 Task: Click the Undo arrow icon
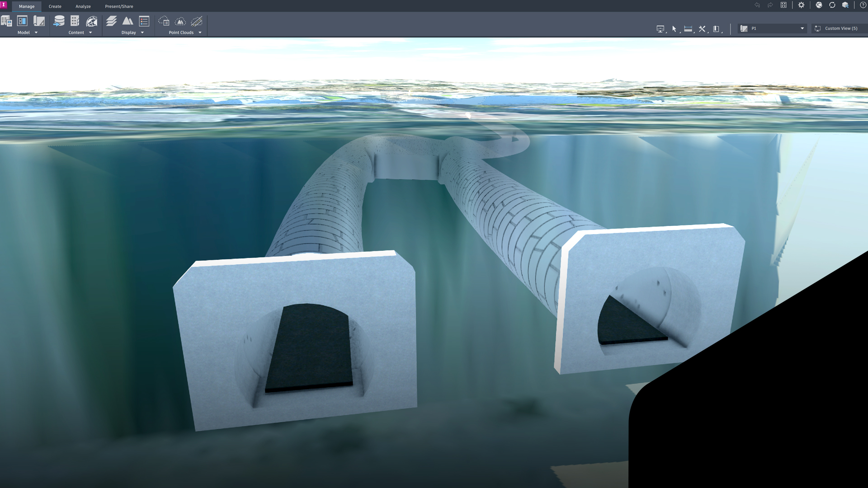(x=757, y=5)
